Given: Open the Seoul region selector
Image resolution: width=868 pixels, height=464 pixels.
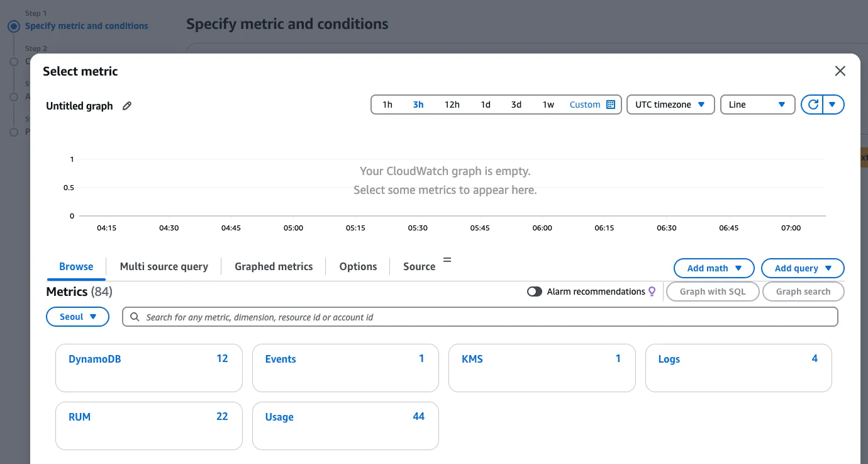Looking at the screenshot, I should point(78,317).
